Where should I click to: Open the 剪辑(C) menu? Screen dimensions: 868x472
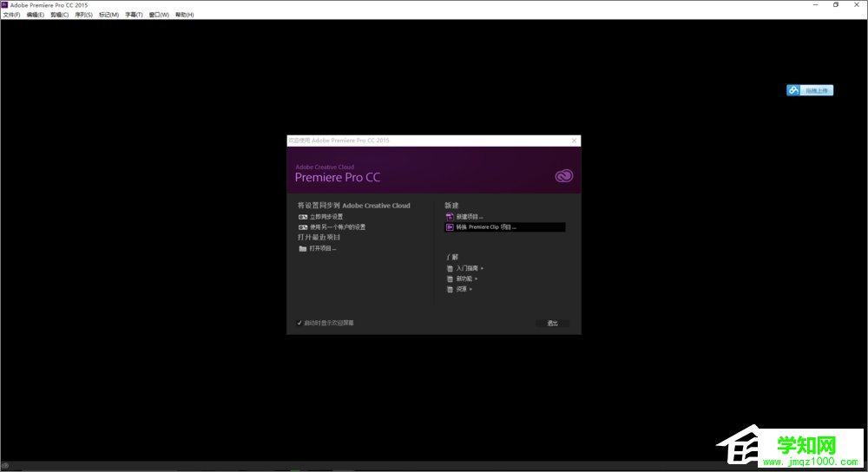pos(60,15)
